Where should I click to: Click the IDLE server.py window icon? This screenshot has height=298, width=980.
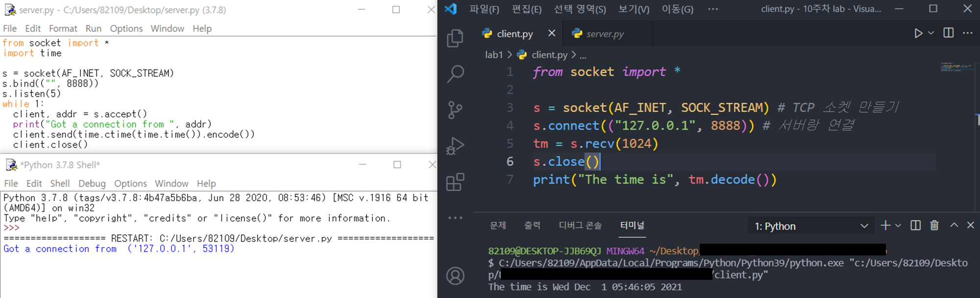[x=10, y=9]
